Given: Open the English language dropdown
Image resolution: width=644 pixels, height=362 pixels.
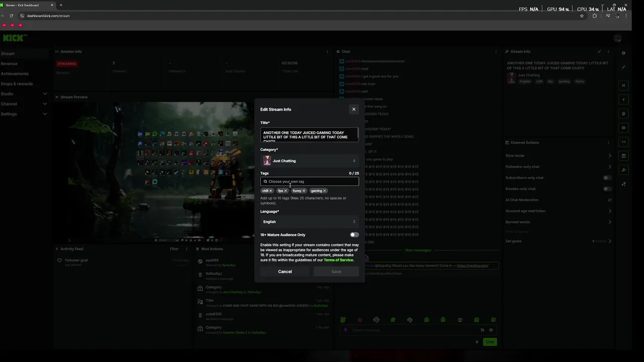Looking at the screenshot, I should pos(309,222).
